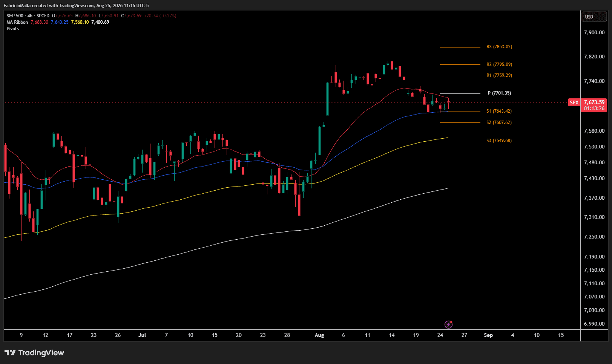Click the 7,190.00 price axis label

coord(594,257)
